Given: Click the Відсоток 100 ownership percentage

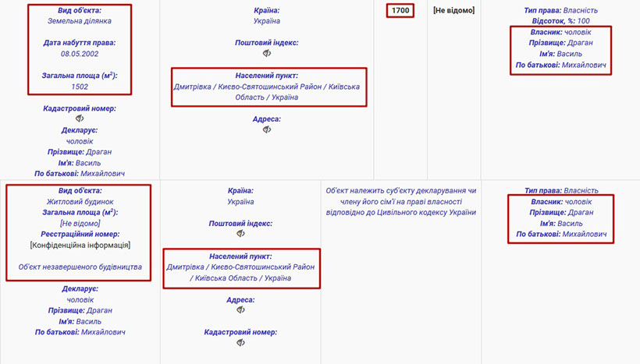Looking at the screenshot, I should tap(560, 21).
